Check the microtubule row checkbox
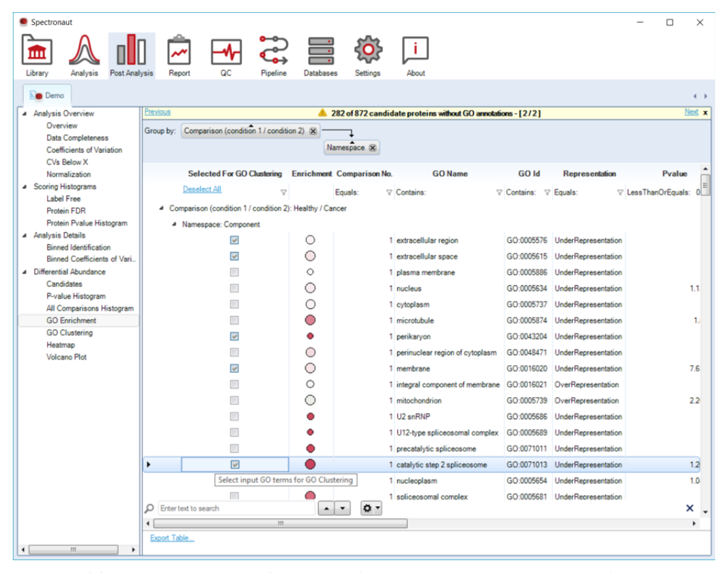 pos(234,320)
